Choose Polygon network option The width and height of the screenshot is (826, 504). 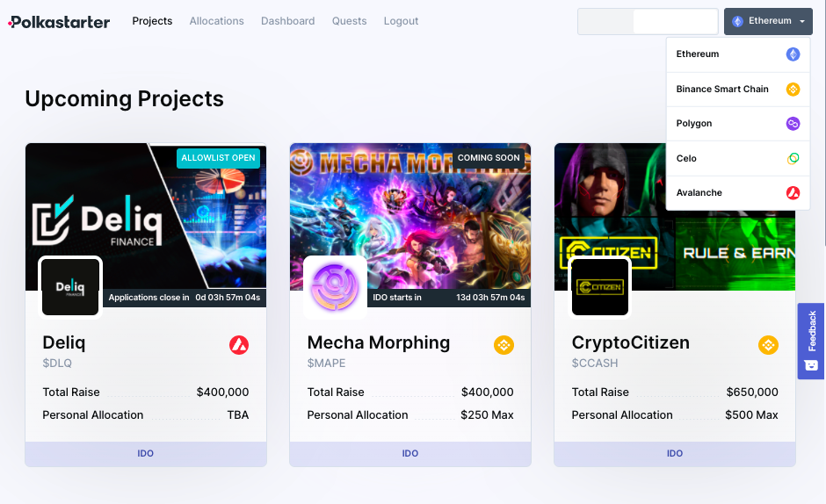point(738,123)
